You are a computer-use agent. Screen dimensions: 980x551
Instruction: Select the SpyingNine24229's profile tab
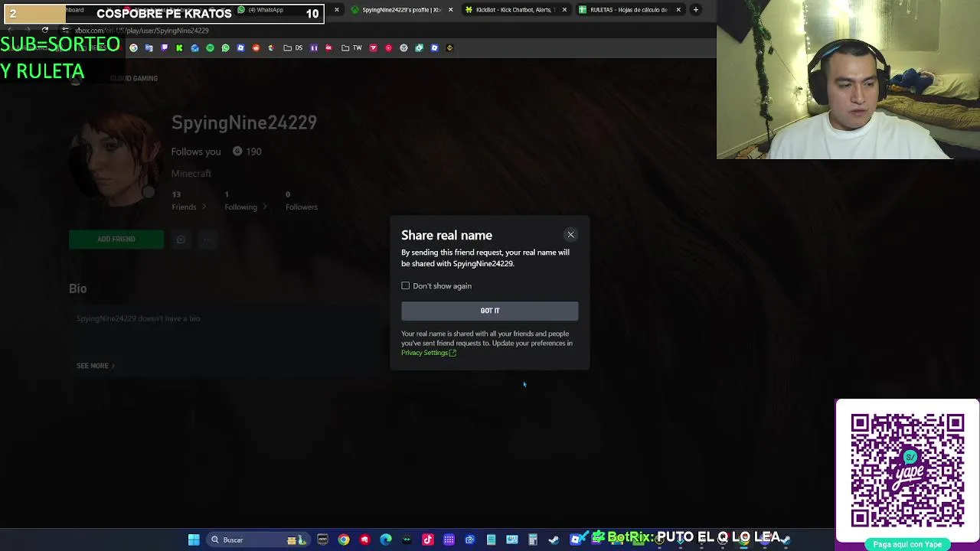(x=400, y=10)
